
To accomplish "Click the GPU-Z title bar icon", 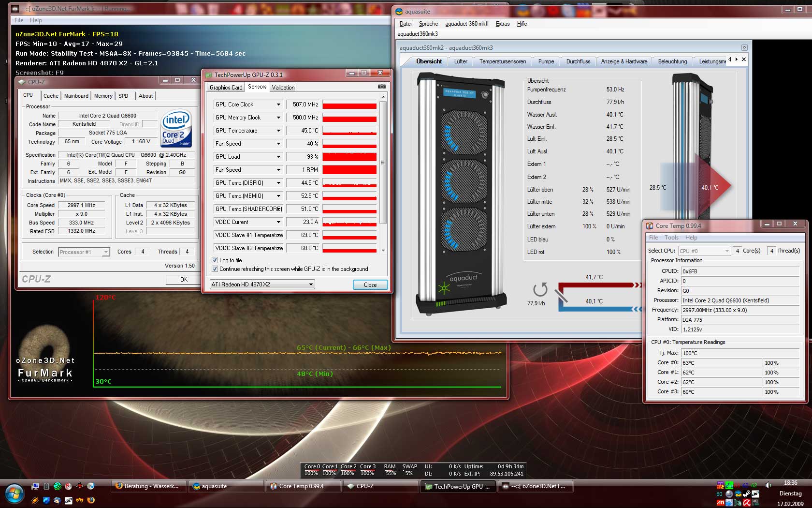I will click(209, 75).
